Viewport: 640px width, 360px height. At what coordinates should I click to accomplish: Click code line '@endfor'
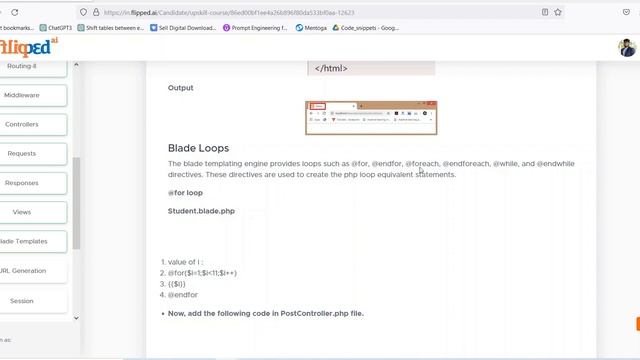point(182,295)
